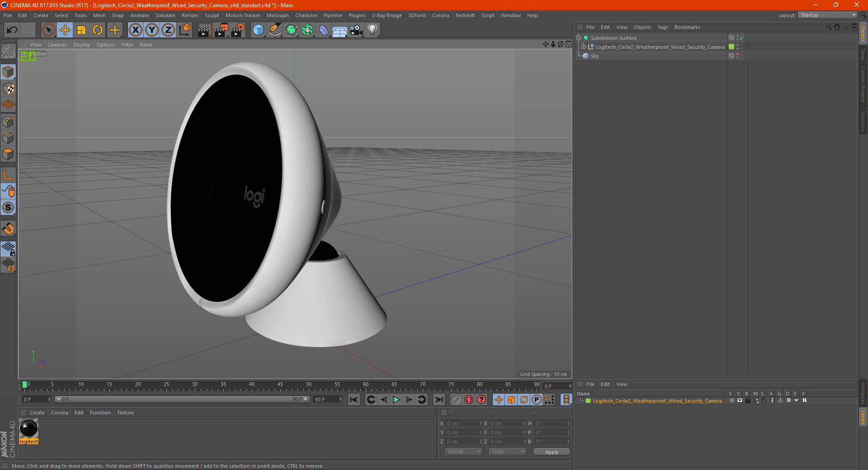
Task: Select Edges mode in left sidebar
Action: (8, 138)
